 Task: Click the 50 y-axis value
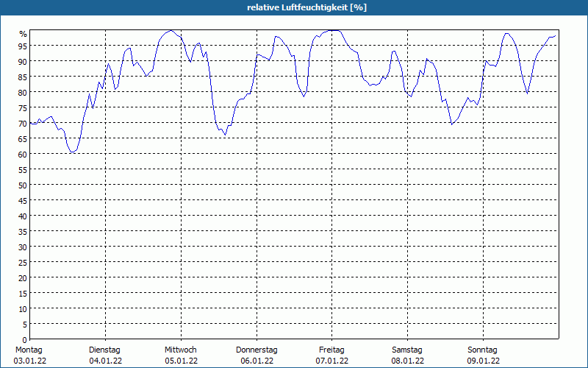23,185
